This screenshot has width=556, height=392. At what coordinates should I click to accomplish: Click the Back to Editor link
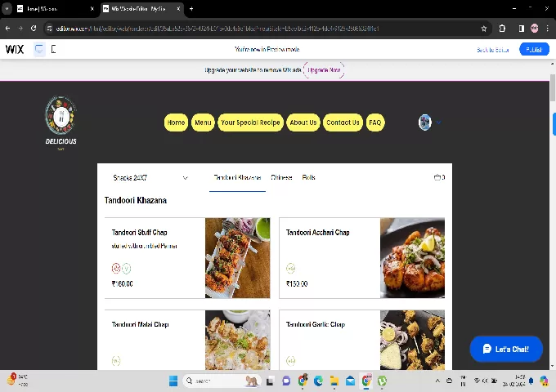tap(492, 50)
